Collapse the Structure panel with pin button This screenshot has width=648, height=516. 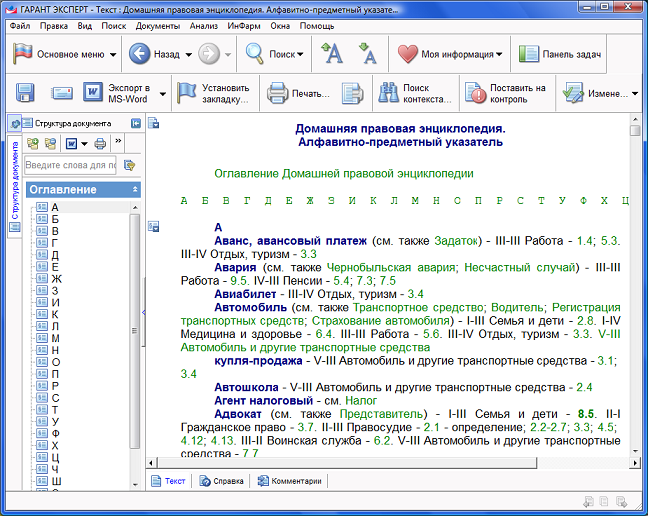tap(135, 124)
